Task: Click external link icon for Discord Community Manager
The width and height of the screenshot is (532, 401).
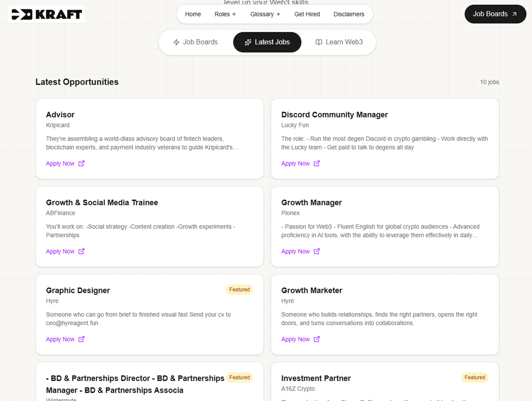Action: click(x=317, y=163)
